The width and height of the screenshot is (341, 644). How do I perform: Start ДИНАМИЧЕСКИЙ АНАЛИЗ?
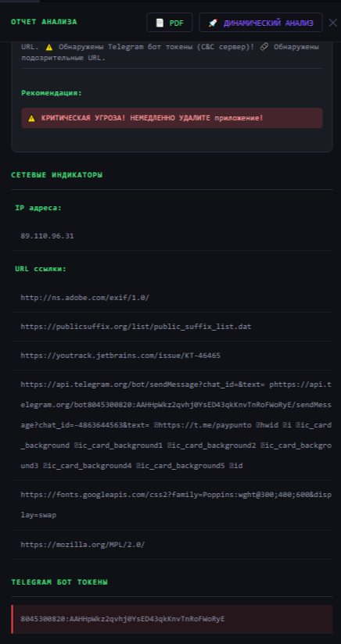(x=260, y=23)
